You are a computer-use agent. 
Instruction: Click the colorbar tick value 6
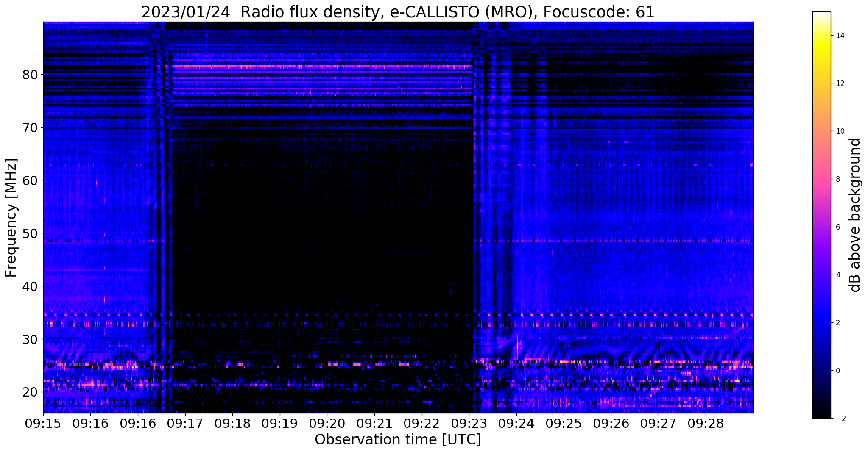click(838, 227)
